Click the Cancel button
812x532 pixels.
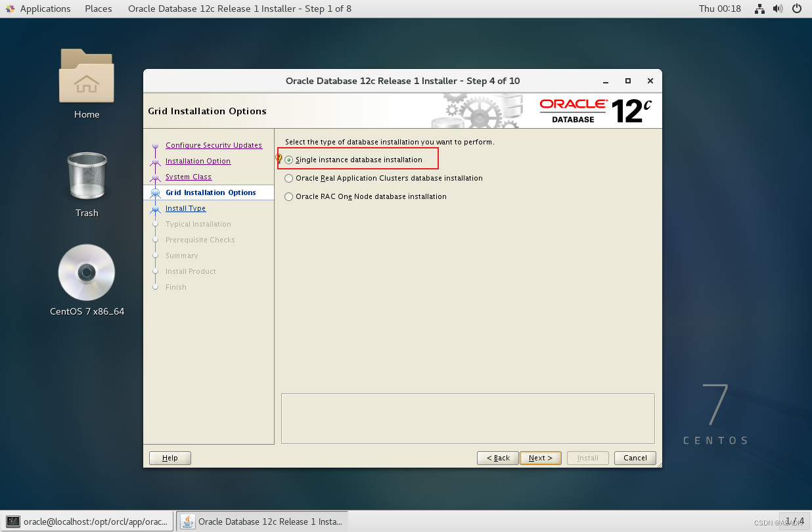pyautogui.click(x=635, y=458)
